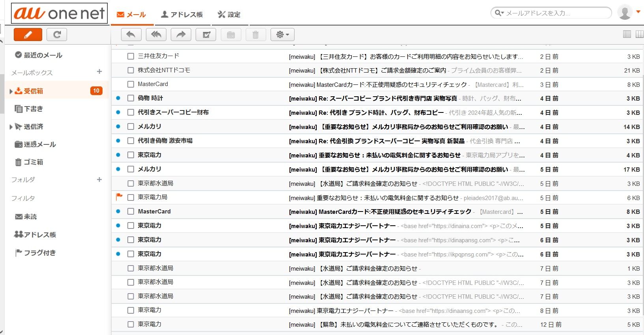Screen dimensions: 644x335
Task: Tick the checkbox for 三井住友カード mail
Action: coord(131,56)
